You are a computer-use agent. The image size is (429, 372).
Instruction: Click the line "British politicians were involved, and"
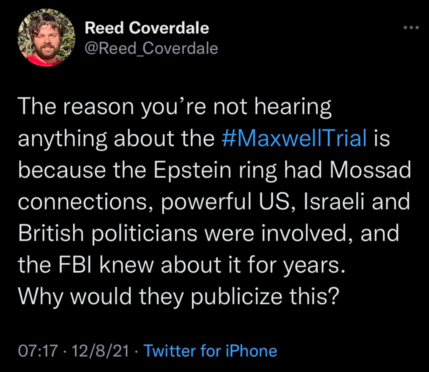click(208, 233)
